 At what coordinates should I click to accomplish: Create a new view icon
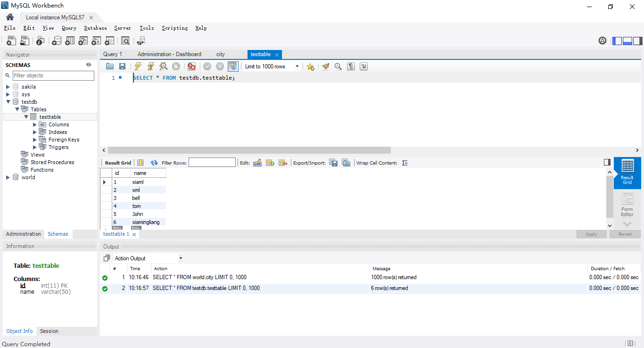click(x=83, y=41)
